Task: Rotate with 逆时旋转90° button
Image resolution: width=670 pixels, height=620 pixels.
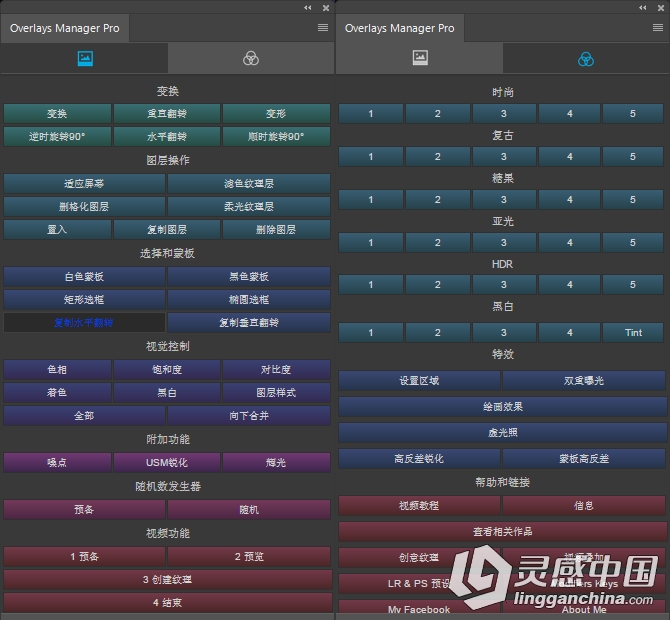Action: point(57,137)
